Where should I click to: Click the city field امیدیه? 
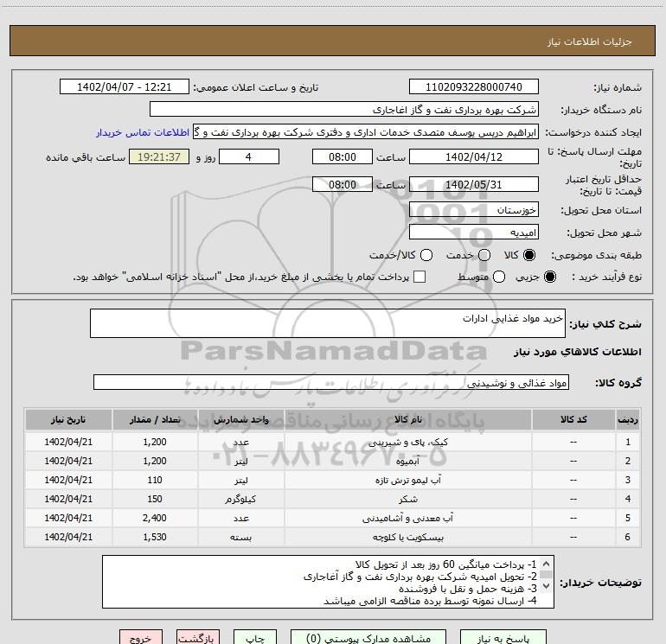coord(474,232)
